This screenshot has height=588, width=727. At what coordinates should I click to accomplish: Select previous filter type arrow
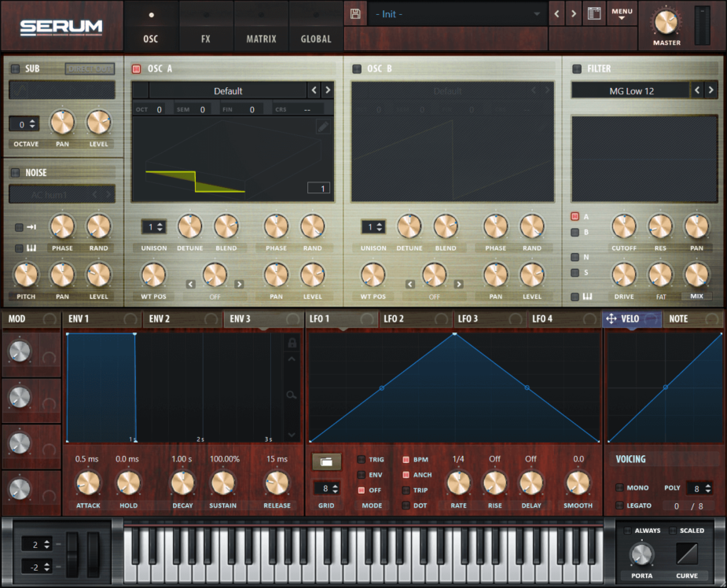[697, 90]
